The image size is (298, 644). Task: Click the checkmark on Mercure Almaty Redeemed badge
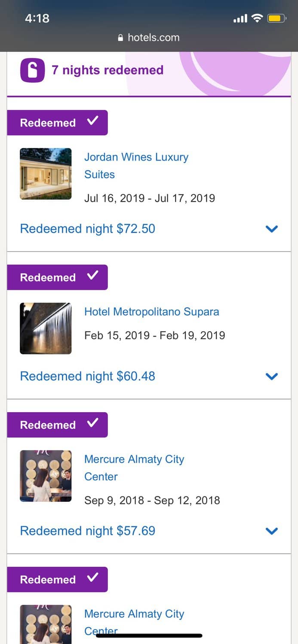click(x=92, y=424)
